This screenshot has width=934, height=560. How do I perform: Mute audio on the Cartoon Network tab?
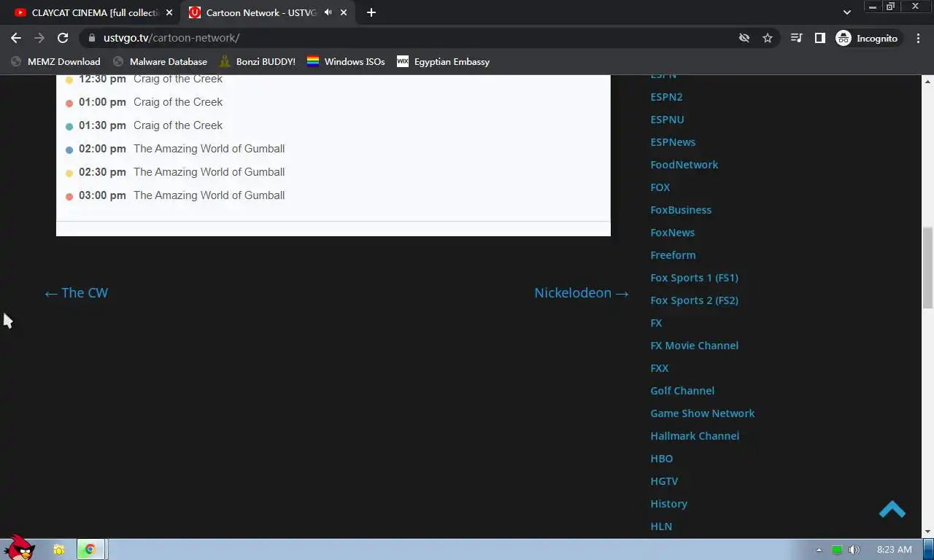coord(328,12)
